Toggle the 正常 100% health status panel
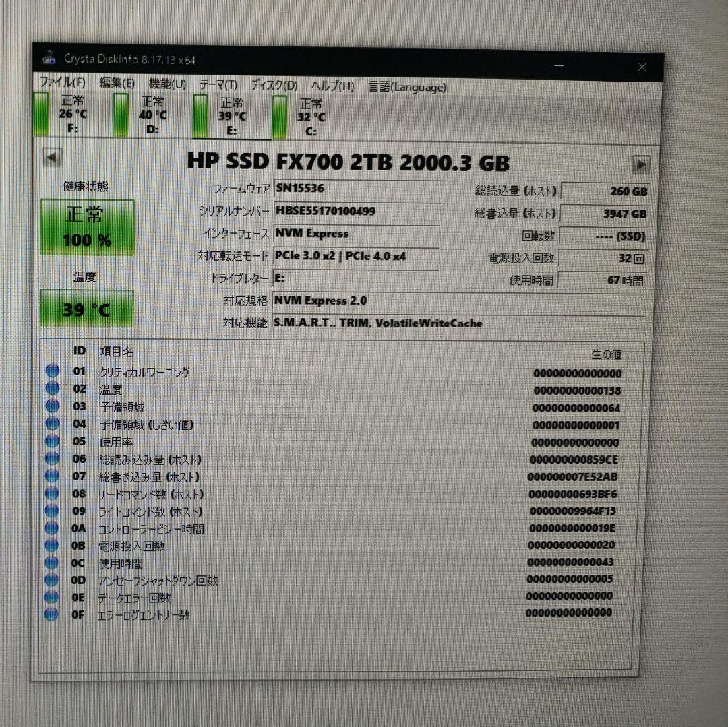This screenshot has width=728, height=727. [x=88, y=226]
